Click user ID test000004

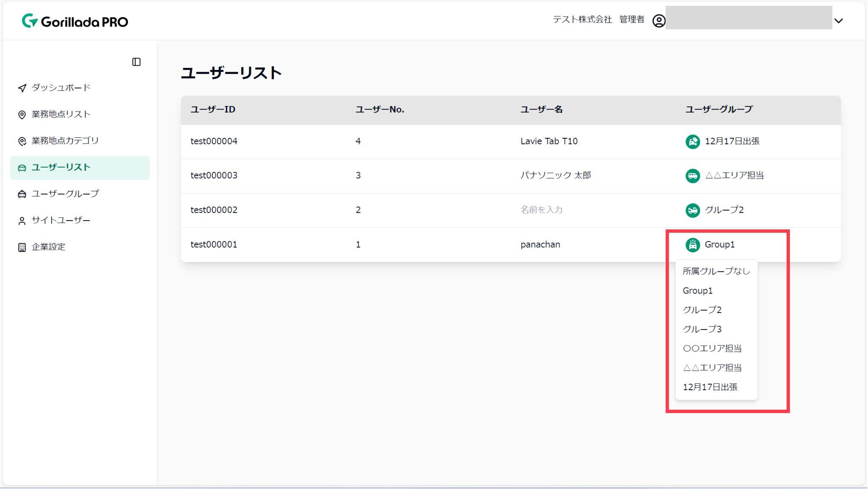tap(214, 141)
